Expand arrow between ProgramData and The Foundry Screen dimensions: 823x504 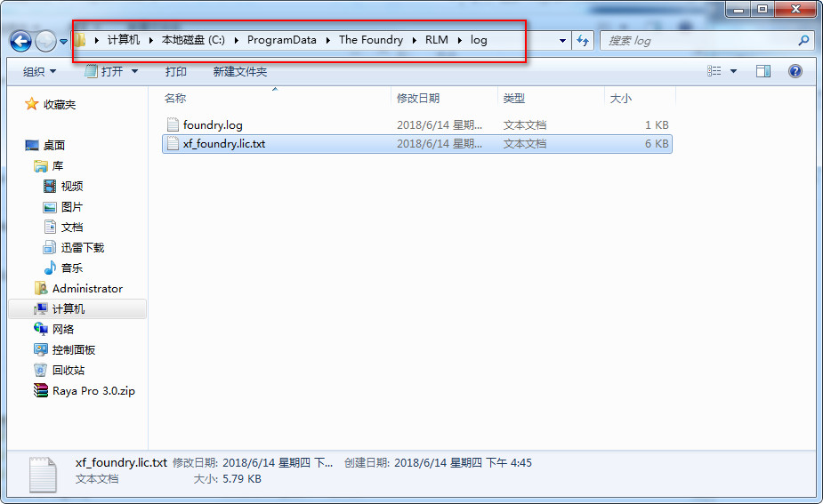[328, 40]
